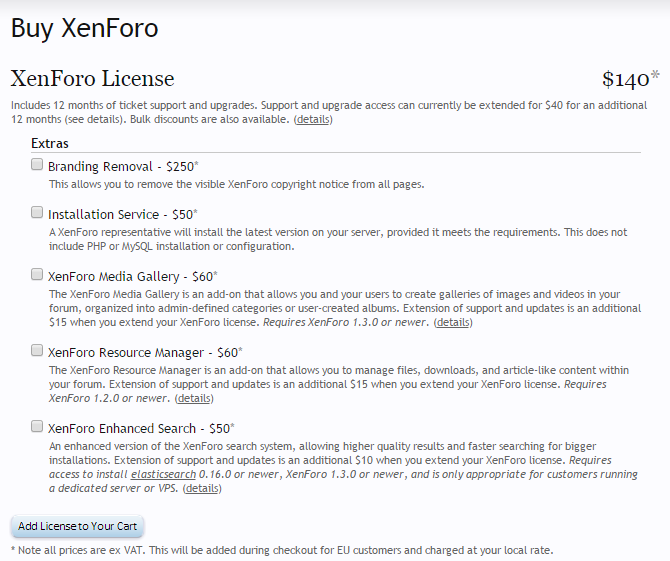Click the 'Branding Removal - $250' label text
This screenshot has width=670, height=561.
pyautogui.click(x=121, y=166)
